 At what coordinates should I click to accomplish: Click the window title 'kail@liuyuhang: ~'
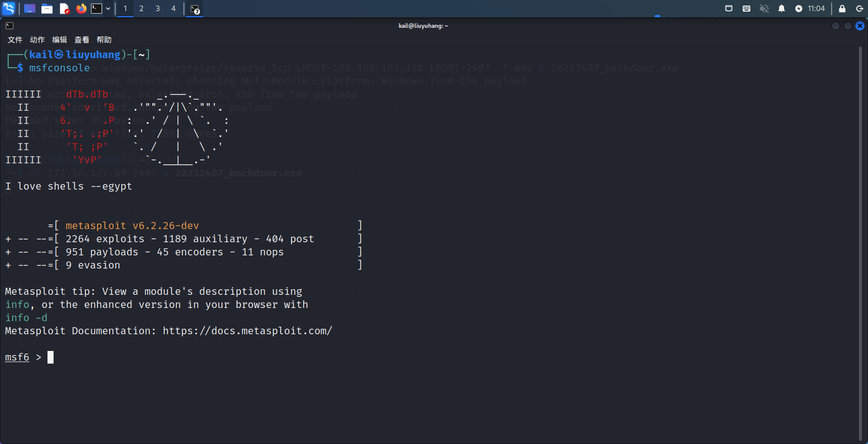click(423, 26)
